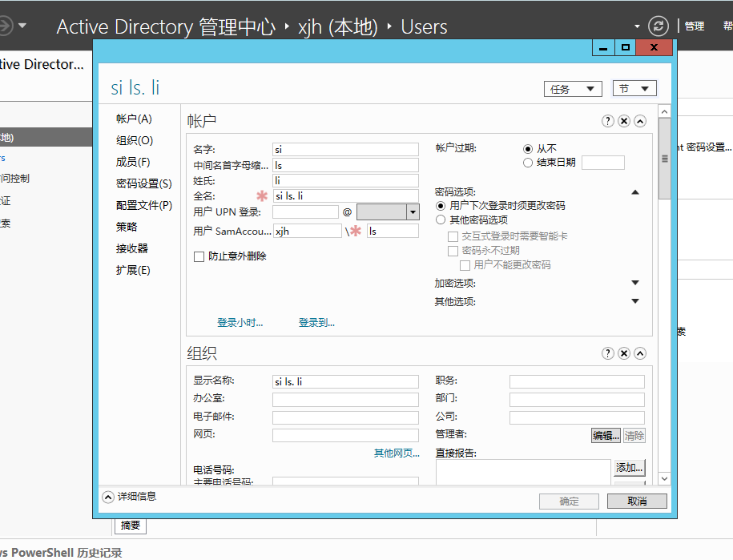Close the user properties dialog
This screenshot has width=733, height=560.
tap(654, 48)
